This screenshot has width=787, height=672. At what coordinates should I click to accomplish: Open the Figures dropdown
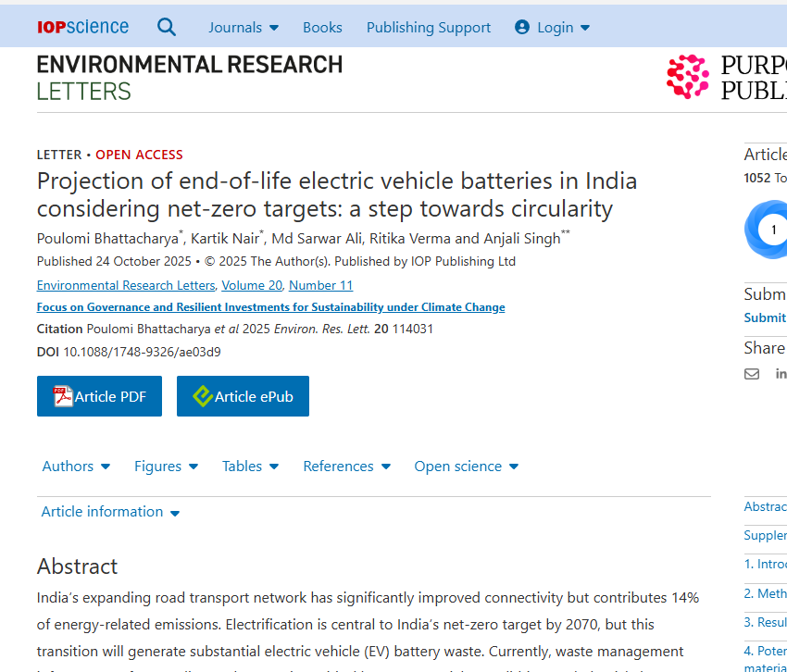pyautogui.click(x=166, y=467)
